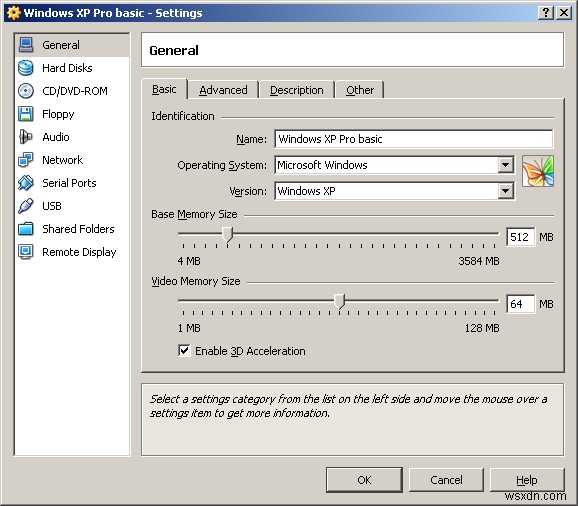Viewport: 578px width, 506px height.
Task: Click the title bar question mark help button
Action: (546, 13)
